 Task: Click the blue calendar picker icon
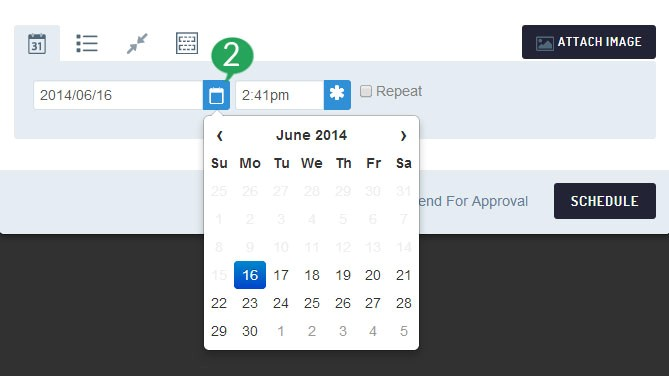(x=216, y=95)
